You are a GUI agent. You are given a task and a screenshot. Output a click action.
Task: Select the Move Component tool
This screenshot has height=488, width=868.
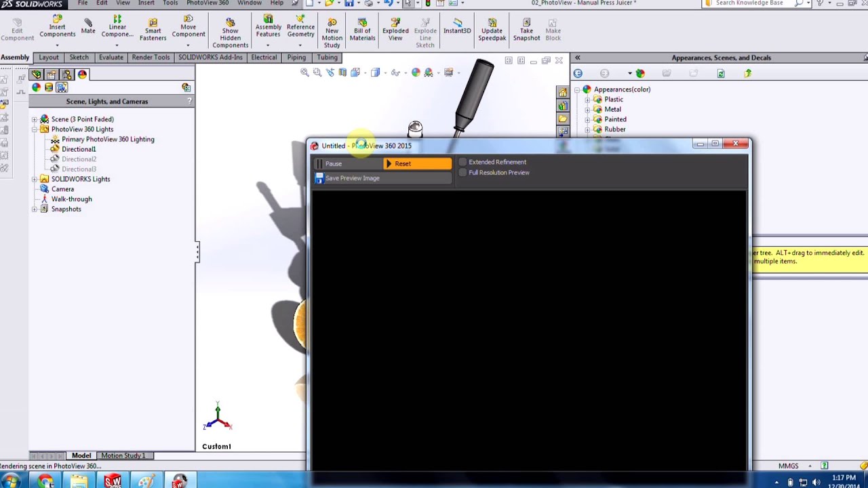[189, 27]
